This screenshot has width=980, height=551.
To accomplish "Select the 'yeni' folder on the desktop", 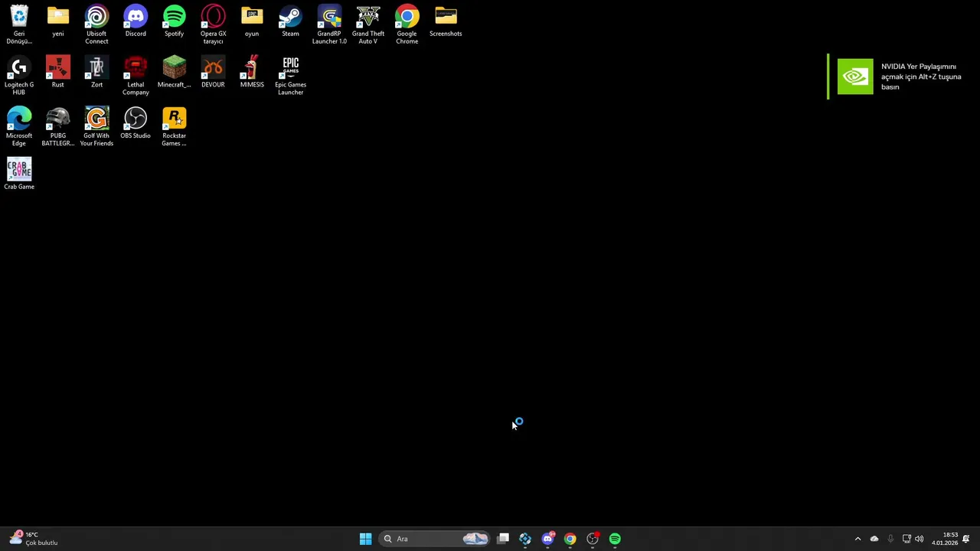I will click(x=58, y=21).
